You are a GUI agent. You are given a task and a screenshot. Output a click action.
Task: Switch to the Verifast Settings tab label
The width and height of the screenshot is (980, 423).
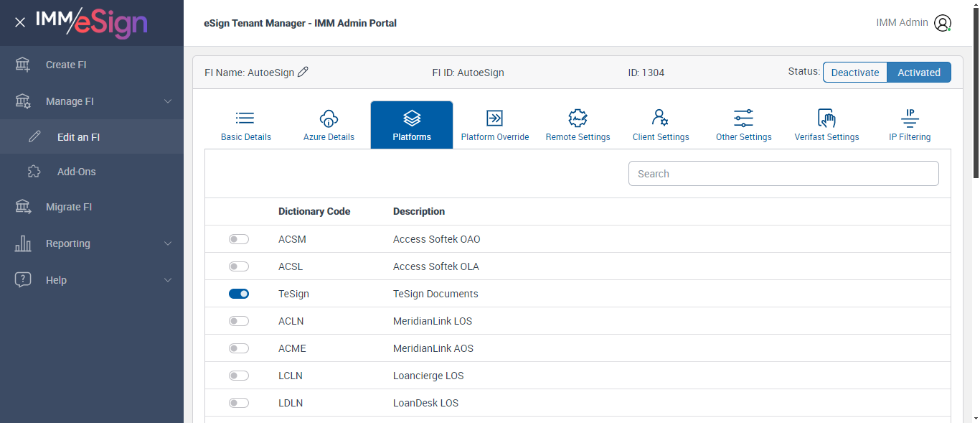tap(826, 137)
